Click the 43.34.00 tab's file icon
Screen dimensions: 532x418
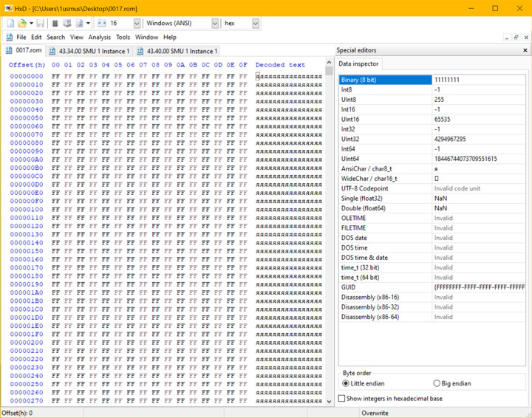click(x=52, y=51)
